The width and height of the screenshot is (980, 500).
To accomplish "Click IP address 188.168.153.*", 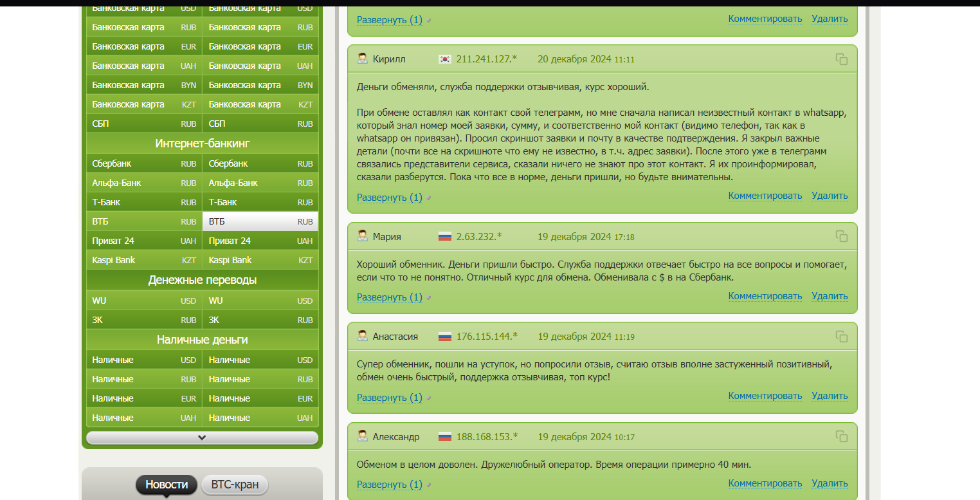I will [487, 437].
